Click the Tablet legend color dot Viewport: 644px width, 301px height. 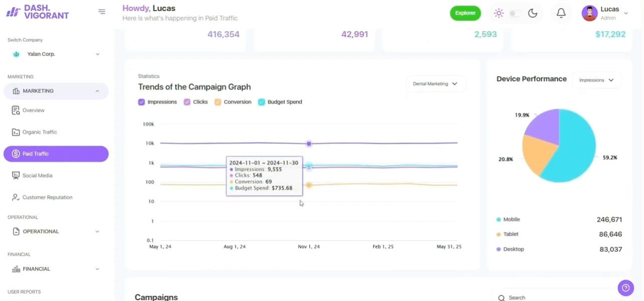[x=499, y=234]
